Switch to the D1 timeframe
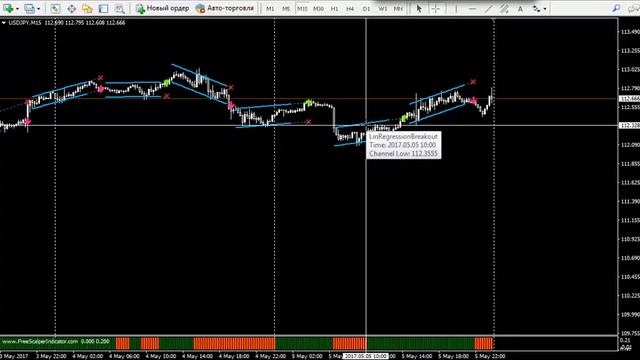The image size is (640, 360). [367, 9]
